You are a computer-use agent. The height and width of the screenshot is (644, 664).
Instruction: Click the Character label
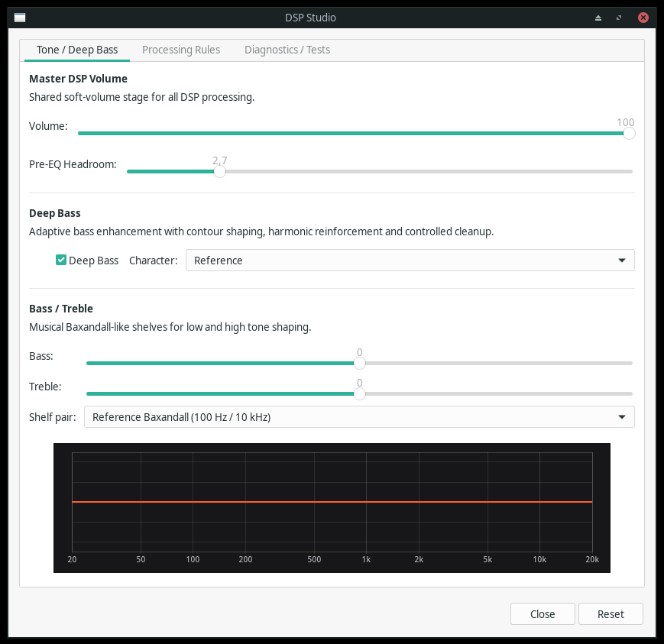point(154,261)
